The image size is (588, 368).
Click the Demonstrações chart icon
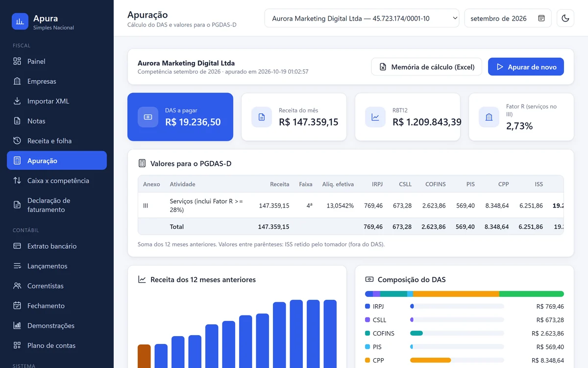[17, 325]
